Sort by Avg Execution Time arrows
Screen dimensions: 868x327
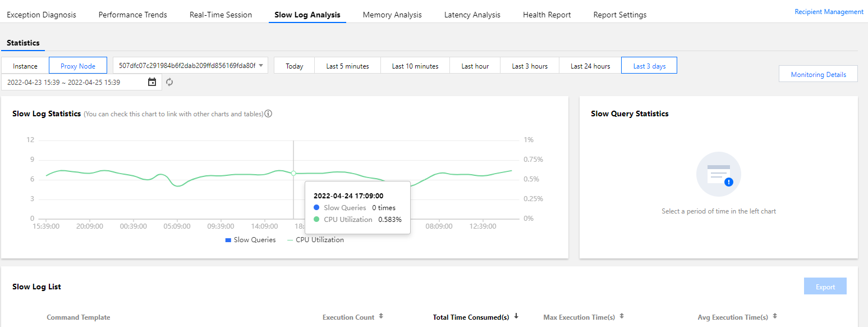pyautogui.click(x=775, y=316)
